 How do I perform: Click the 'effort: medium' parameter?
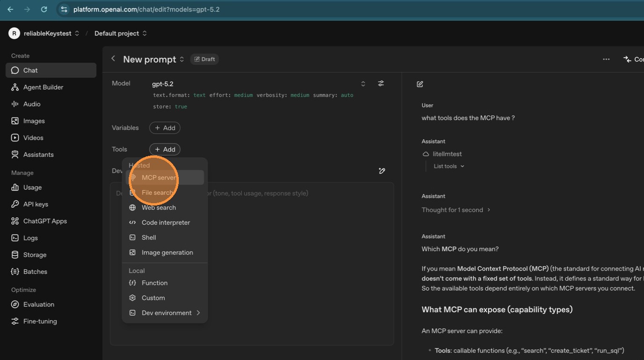pyautogui.click(x=231, y=95)
